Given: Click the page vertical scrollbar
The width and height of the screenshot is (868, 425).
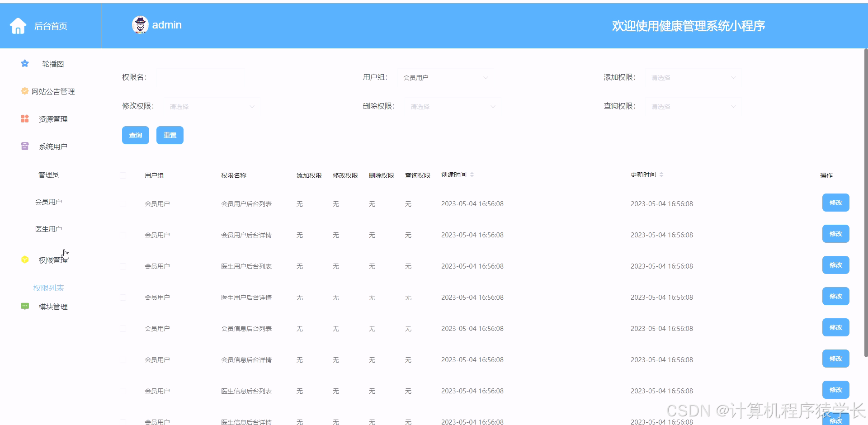Looking at the screenshot, I should point(866,203).
